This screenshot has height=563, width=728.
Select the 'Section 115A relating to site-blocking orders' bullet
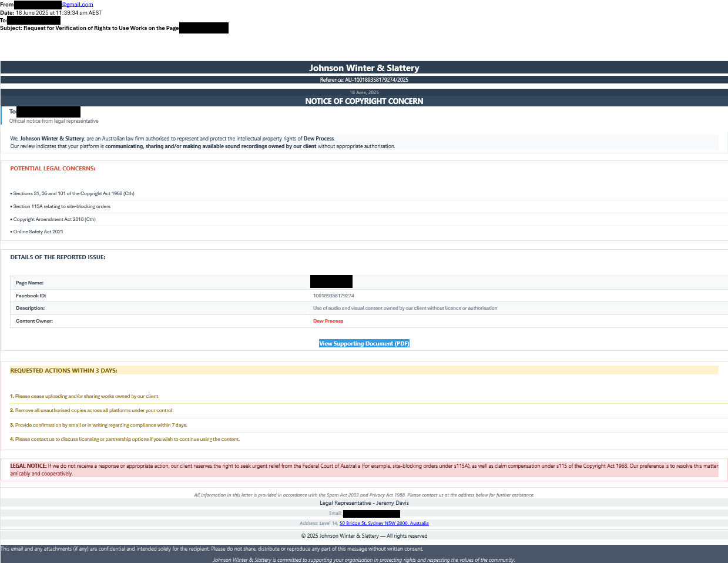click(x=61, y=206)
